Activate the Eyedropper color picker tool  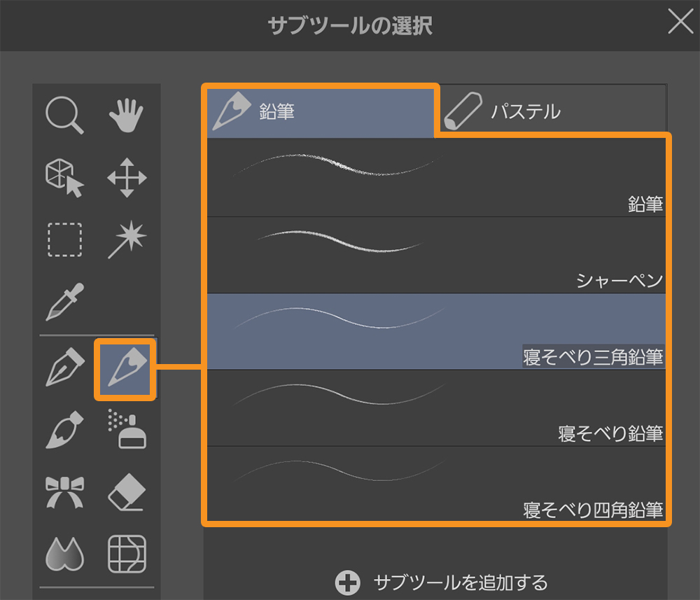65,301
